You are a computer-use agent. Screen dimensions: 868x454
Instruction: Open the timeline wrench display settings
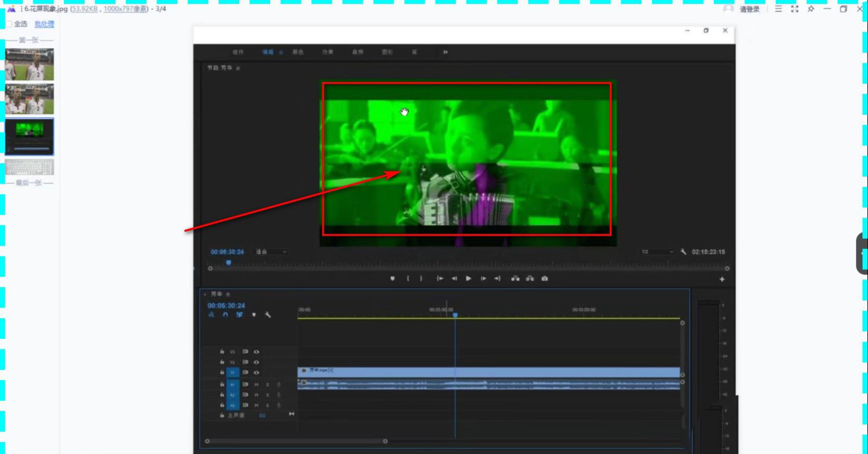pos(267,315)
